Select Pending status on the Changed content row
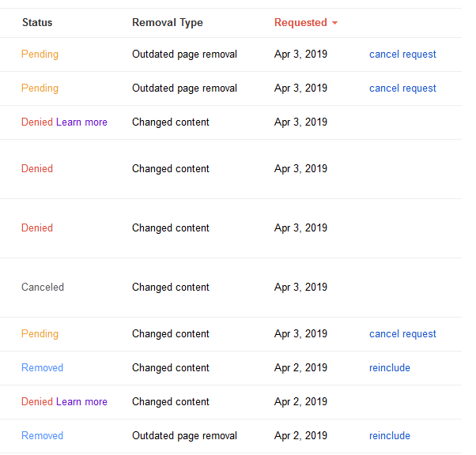This screenshot has width=476, height=455. [x=40, y=334]
